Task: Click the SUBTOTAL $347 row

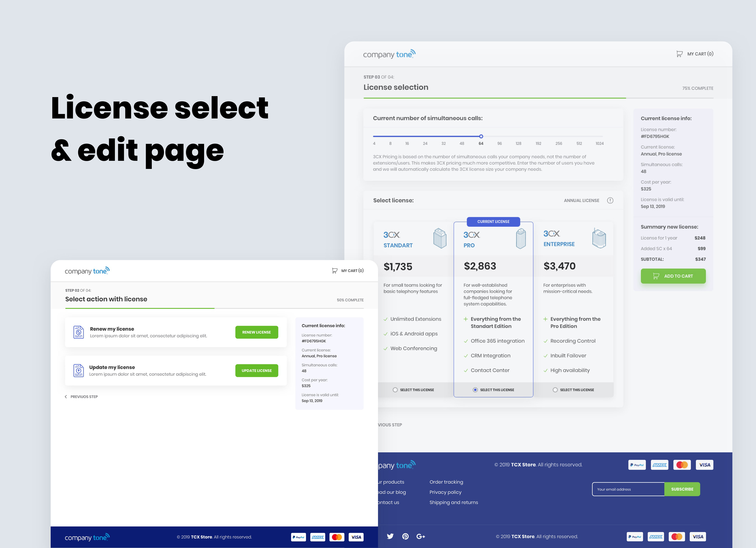Action: (673, 259)
